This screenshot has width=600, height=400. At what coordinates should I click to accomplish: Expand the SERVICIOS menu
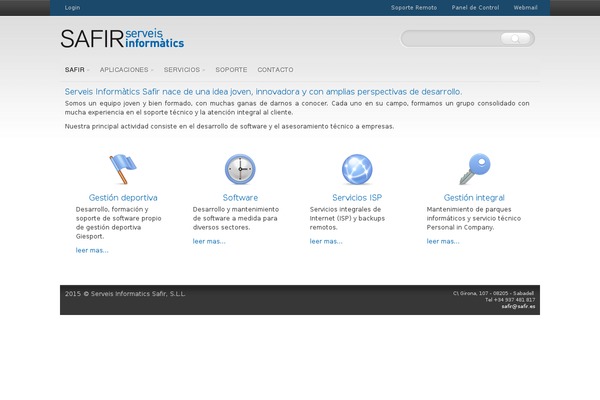[x=184, y=70]
